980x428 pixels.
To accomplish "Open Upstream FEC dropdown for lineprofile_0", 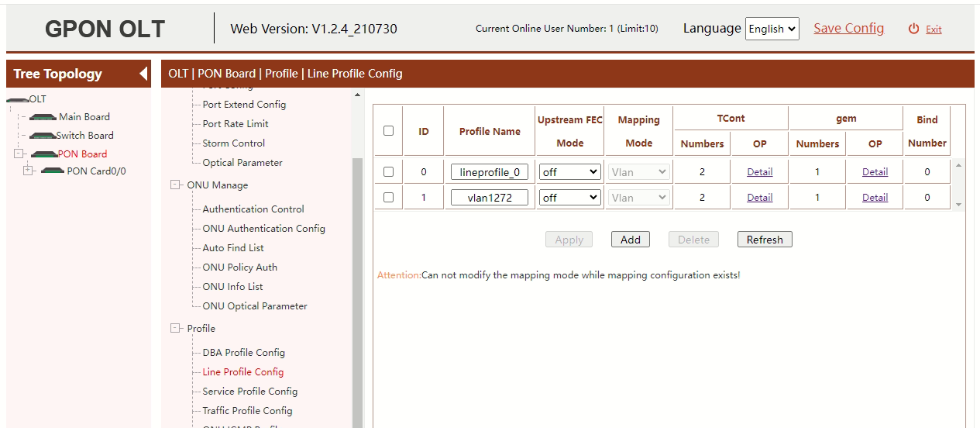I will click(x=570, y=172).
